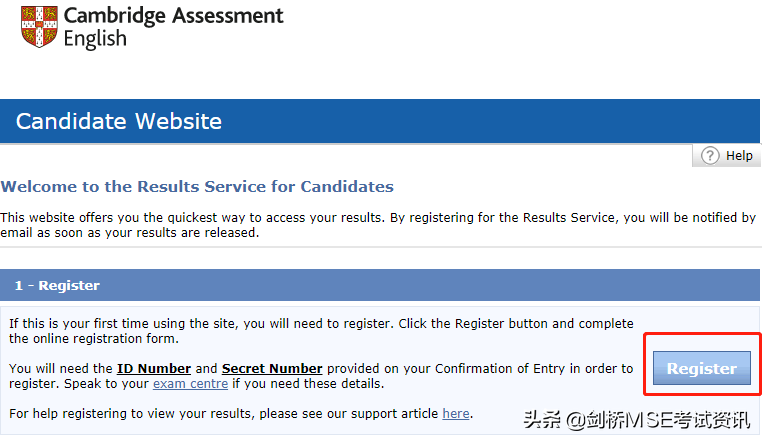Click the Welcome to the Results Service heading
The width and height of the screenshot is (763, 442).
pyautogui.click(x=197, y=186)
